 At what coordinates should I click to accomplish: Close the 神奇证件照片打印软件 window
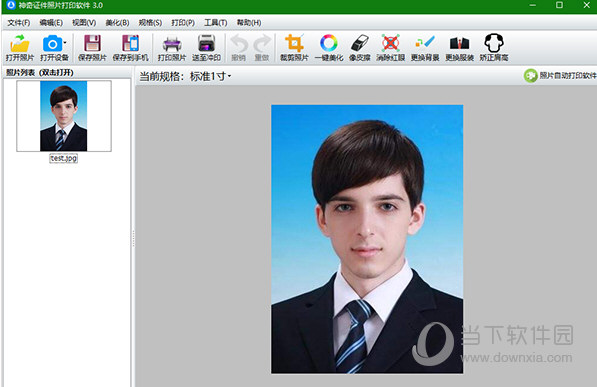[587, 5]
